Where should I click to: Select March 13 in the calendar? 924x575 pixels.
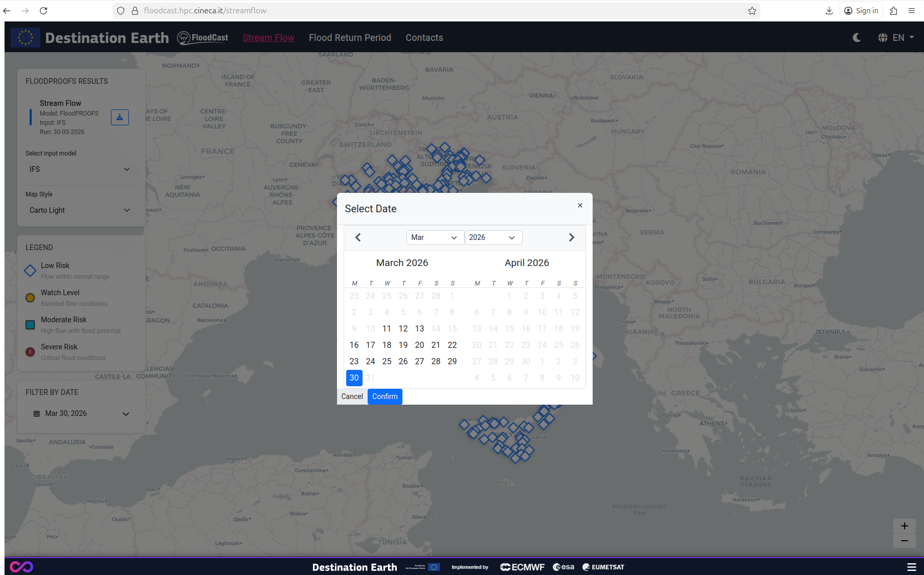(x=419, y=328)
